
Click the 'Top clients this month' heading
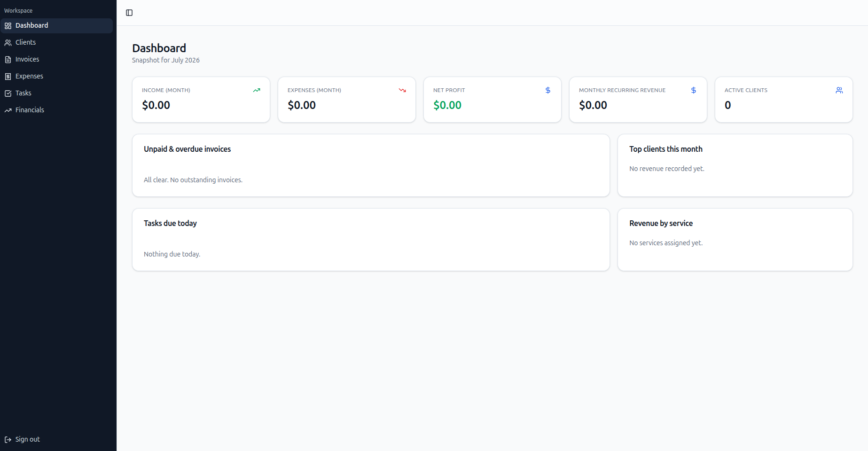666,149
